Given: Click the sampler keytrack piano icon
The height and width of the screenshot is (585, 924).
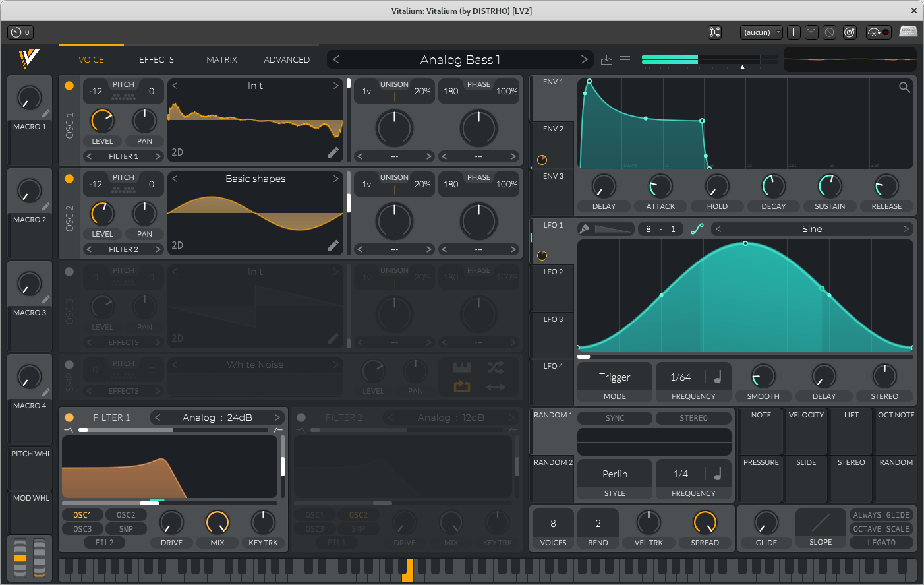Looking at the screenshot, I should point(462,367).
